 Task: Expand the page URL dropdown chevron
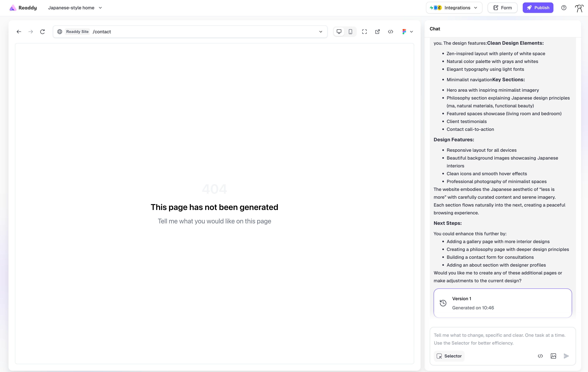[x=321, y=31]
